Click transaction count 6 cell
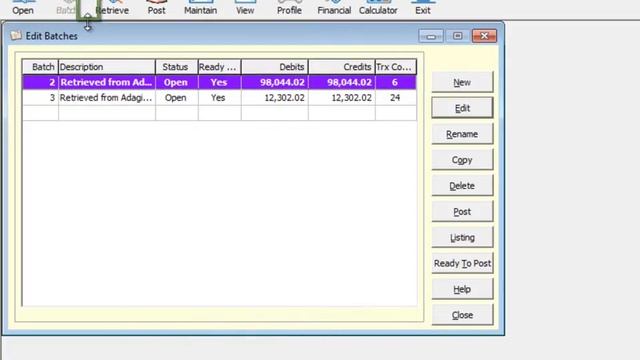This screenshot has height=360, width=640. [396, 82]
